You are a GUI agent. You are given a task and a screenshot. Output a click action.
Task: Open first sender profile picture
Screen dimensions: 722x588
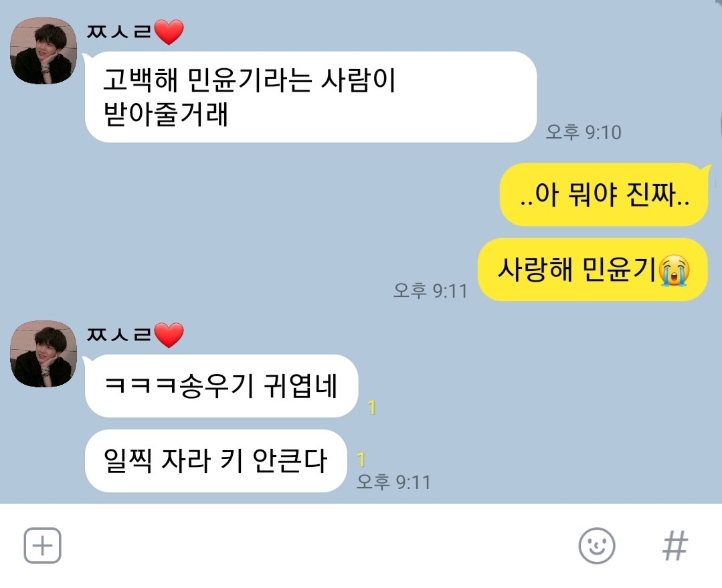point(43,51)
